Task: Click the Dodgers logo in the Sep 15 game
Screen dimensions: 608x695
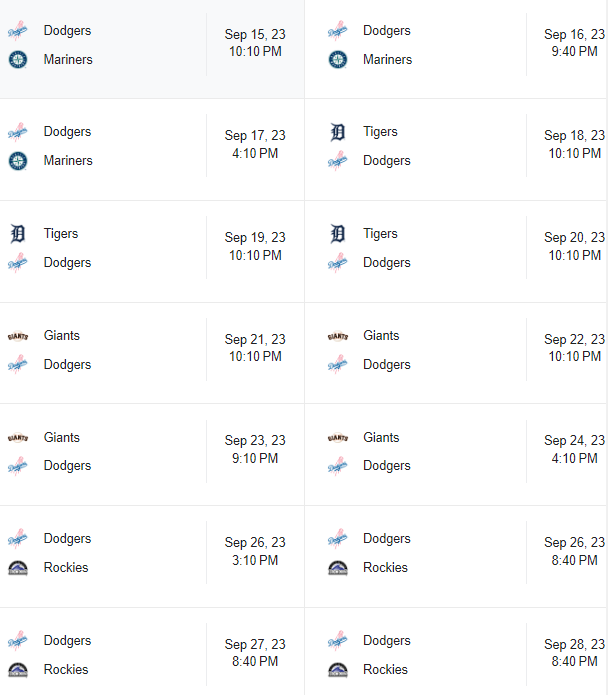Action: pos(18,30)
